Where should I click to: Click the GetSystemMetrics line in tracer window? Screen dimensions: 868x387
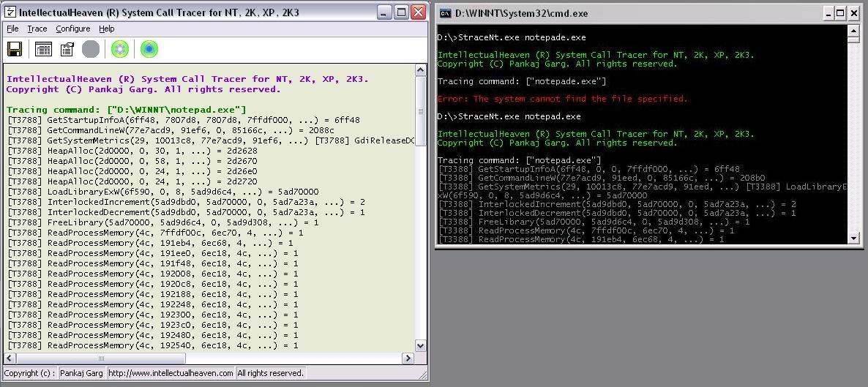click(210, 140)
